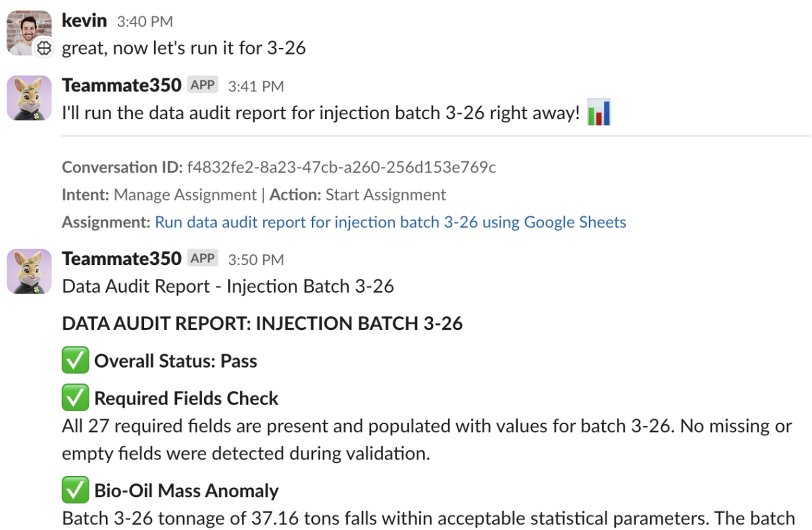This screenshot has width=812, height=530.
Task: Click the checkmark next to Overall Status
Action: [x=75, y=360]
